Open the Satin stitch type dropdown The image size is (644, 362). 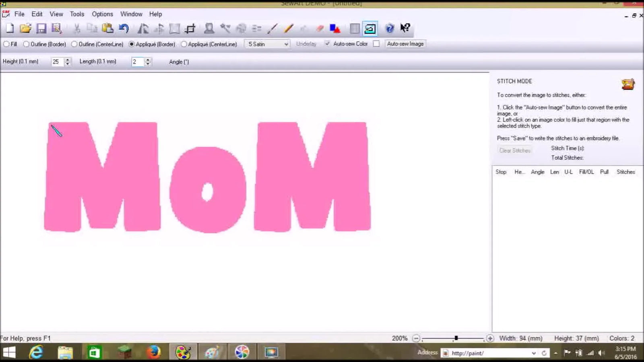point(285,44)
